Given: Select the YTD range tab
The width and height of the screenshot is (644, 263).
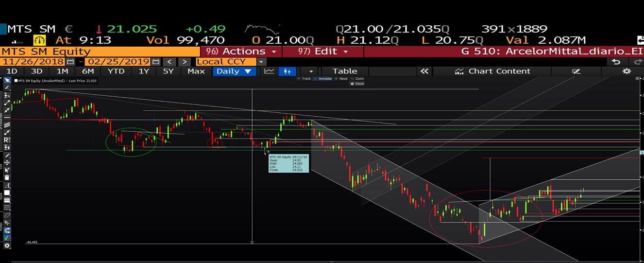Looking at the screenshot, I should coord(116,71).
